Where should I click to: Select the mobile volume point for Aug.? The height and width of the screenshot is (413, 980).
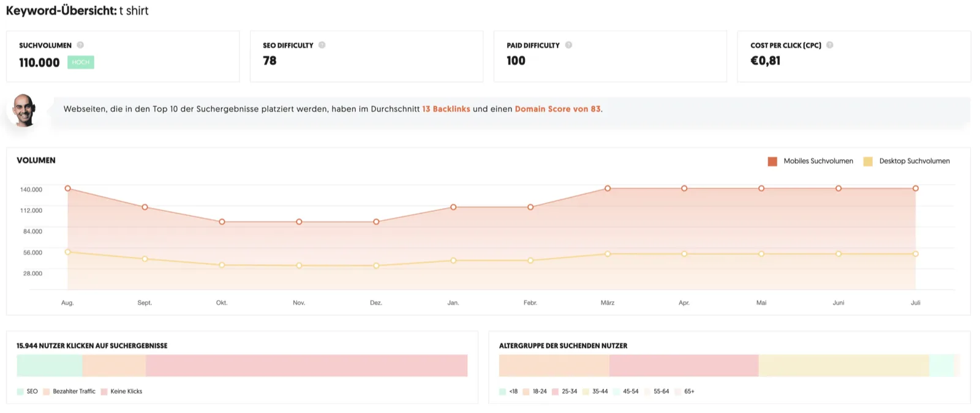coord(67,188)
